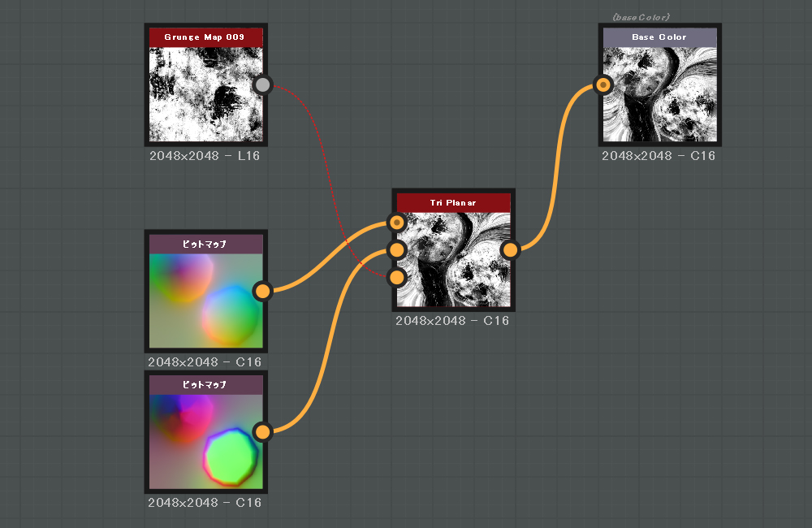
Task: Click the Tri Planar preview thumbnail
Action: (x=453, y=260)
